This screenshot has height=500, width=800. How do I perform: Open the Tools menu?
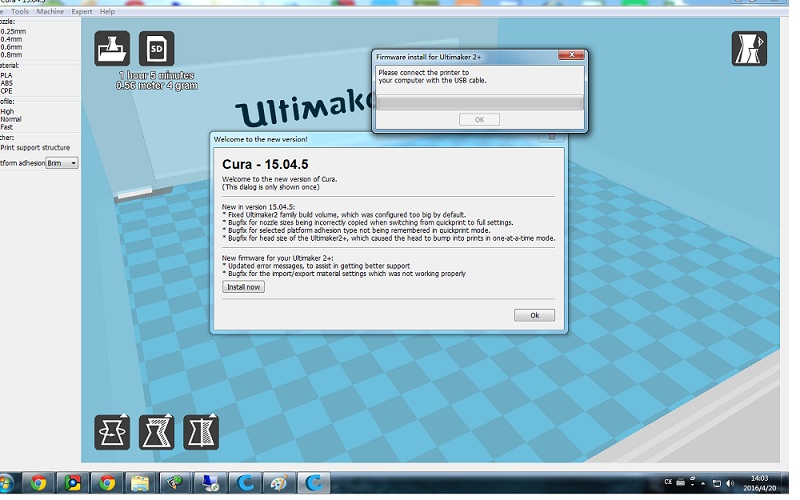tap(20, 11)
